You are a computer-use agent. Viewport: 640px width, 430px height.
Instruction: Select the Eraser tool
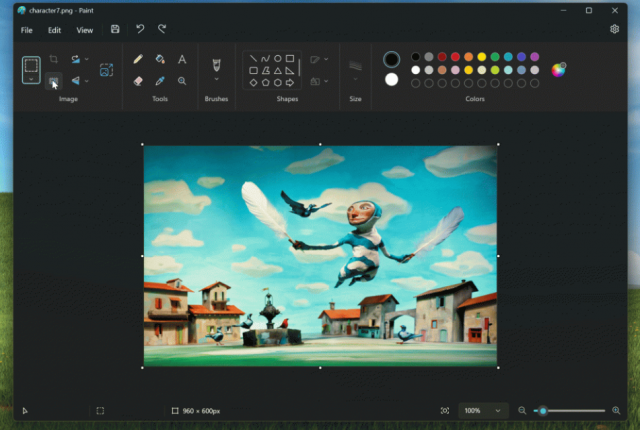pyautogui.click(x=138, y=81)
